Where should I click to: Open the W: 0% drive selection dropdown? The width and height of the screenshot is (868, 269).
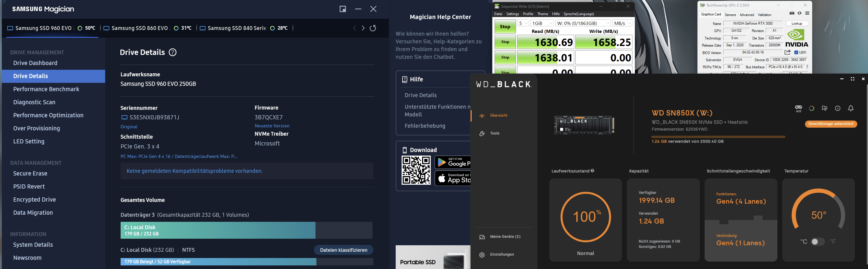(x=583, y=23)
